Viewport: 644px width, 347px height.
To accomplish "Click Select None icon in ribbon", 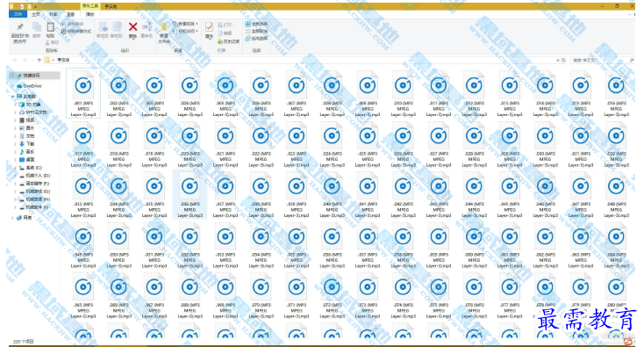I will pyautogui.click(x=247, y=32).
